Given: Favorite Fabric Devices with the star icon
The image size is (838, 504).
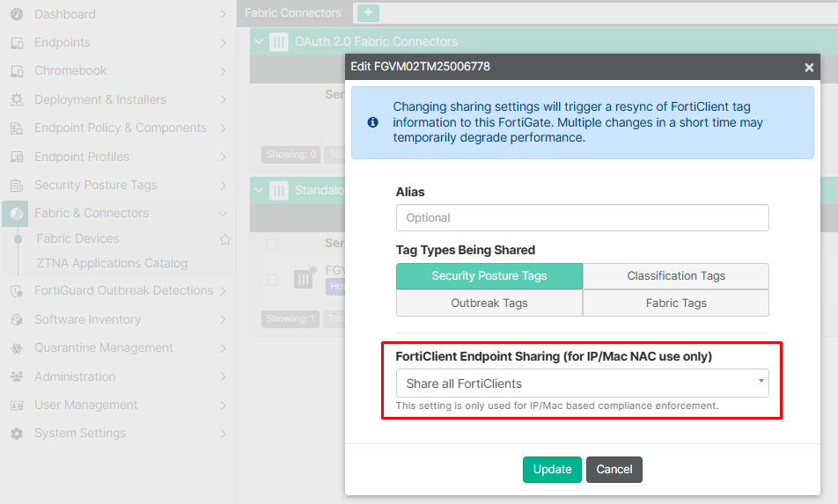Looking at the screenshot, I should pos(225,239).
